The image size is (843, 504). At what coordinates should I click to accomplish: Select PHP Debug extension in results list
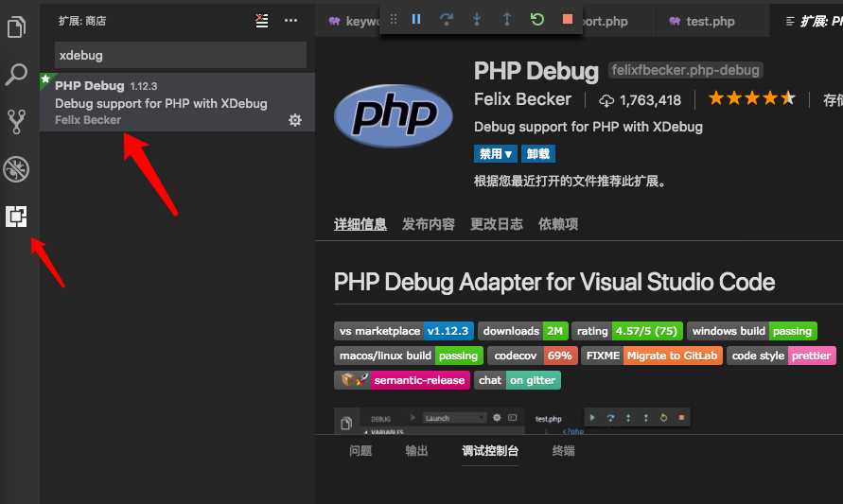177,102
